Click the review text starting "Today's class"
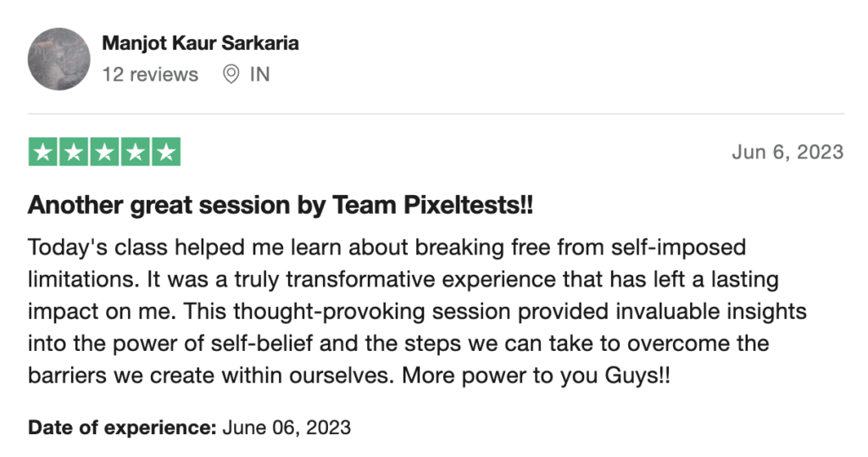The height and width of the screenshot is (457, 868). click(417, 311)
